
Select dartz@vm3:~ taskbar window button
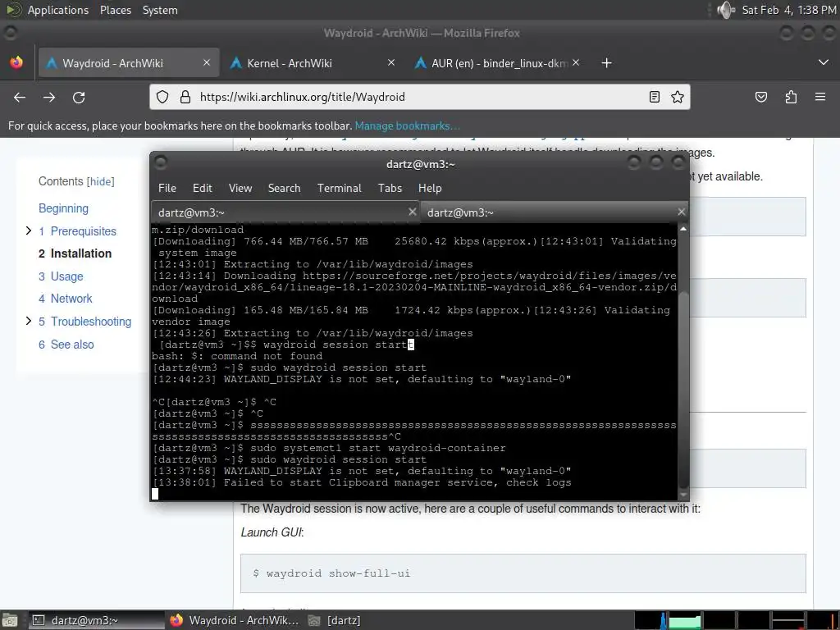tap(95, 620)
